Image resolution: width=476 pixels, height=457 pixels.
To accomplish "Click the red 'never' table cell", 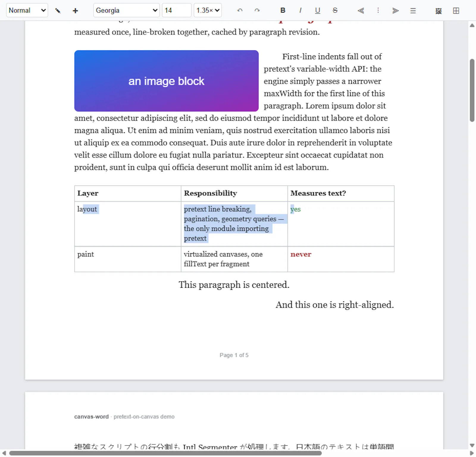I will tap(341, 259).
